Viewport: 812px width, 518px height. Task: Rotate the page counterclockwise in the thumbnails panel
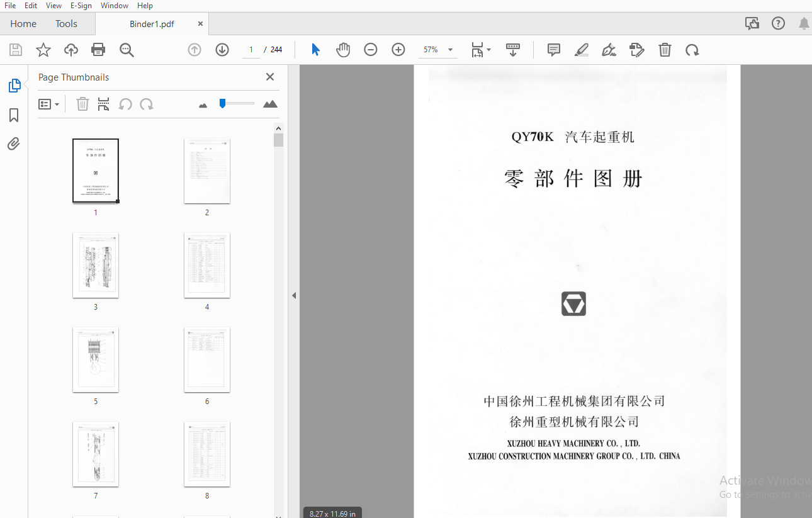coord(125,104)
